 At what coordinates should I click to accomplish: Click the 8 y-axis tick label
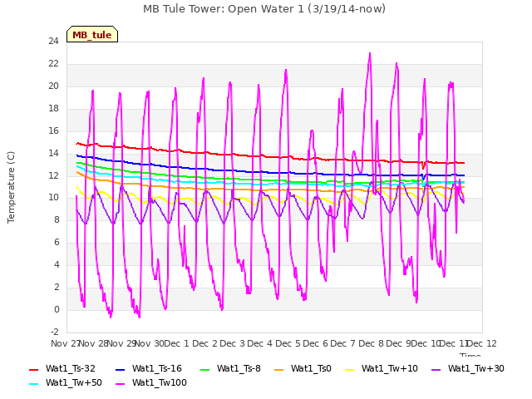57,219
